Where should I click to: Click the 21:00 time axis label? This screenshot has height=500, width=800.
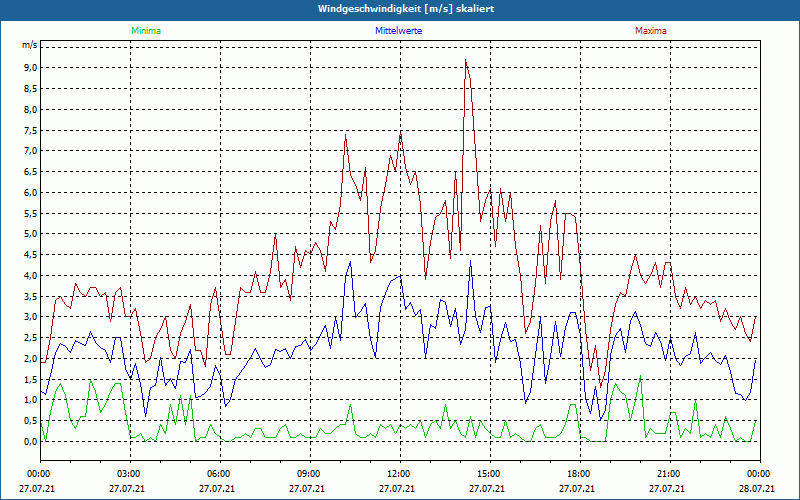click(669, 474)
